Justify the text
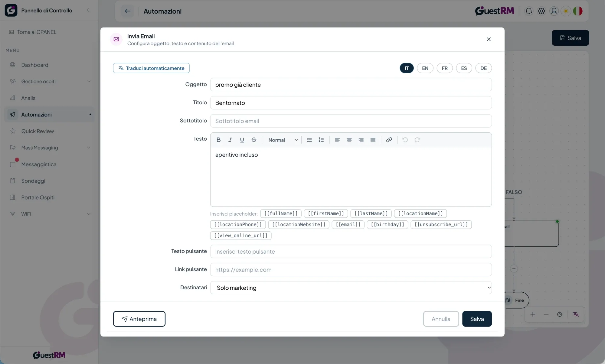The height and width of the screenshot is (364, 605). click(x=373, y=140)
